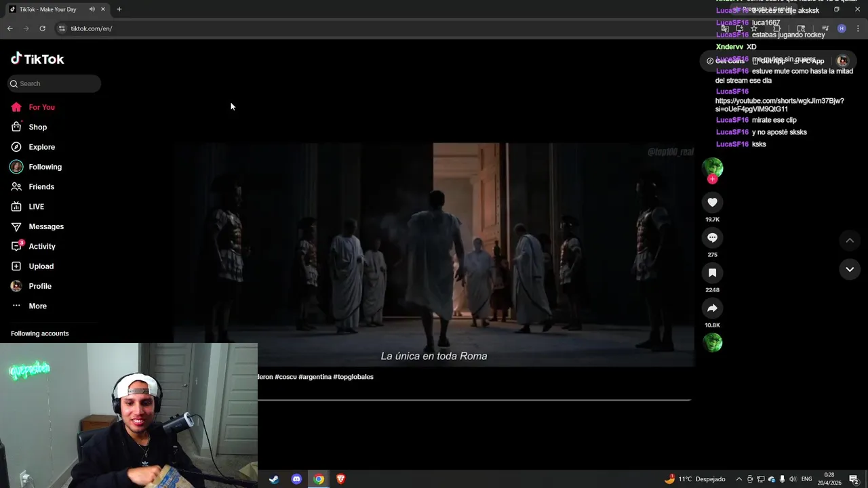View site information icon in address bar
The image size is (868, 488).
point(62,28)
